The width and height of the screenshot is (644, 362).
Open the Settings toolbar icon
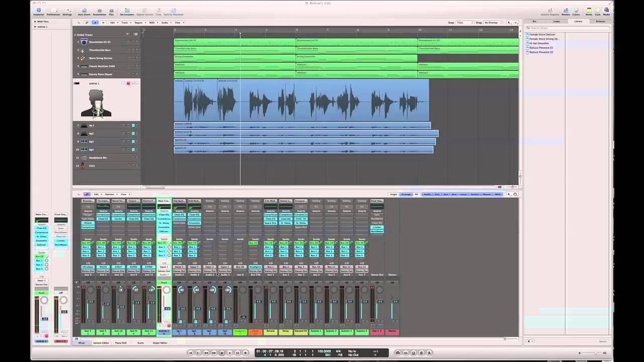tap(67, 11)
